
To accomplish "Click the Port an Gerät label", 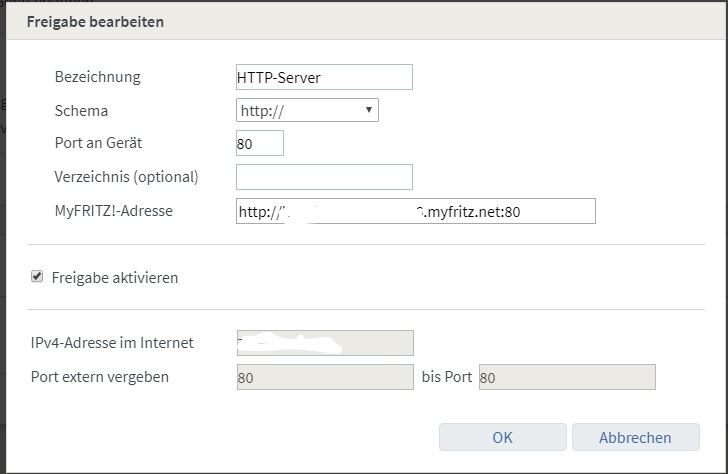I will coord(100,143).
